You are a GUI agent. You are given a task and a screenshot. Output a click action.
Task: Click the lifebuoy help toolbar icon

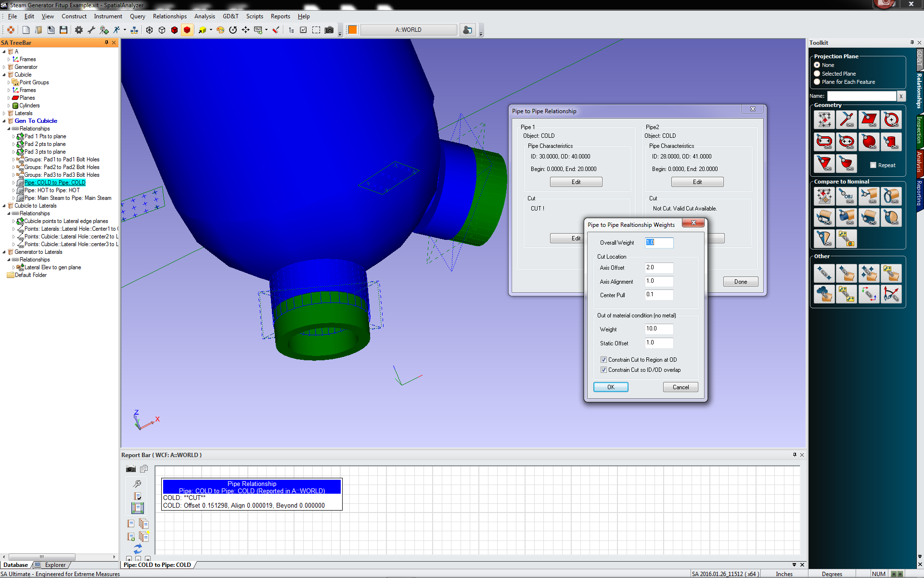coord(11,30)
